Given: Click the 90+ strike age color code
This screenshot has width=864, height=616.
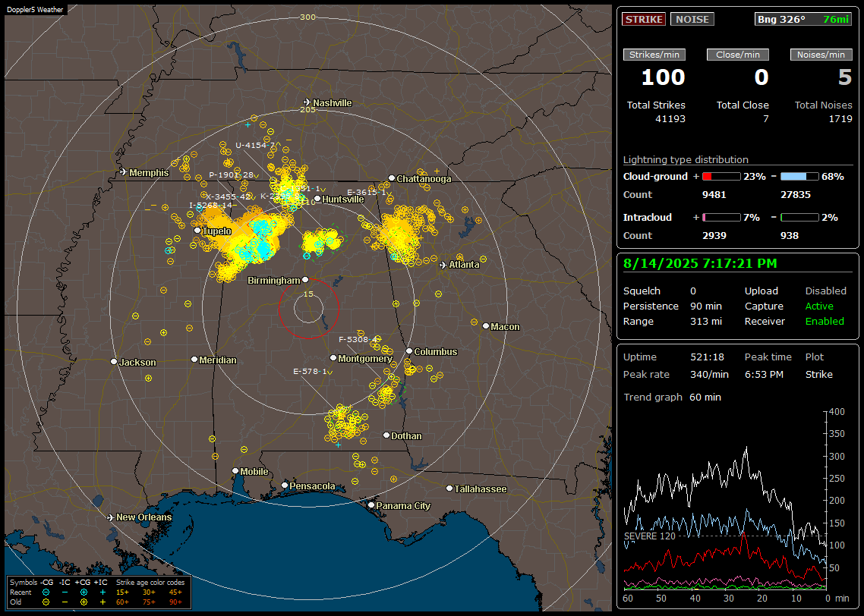Looking at the screenshot, I should click(x=175, y=602).
